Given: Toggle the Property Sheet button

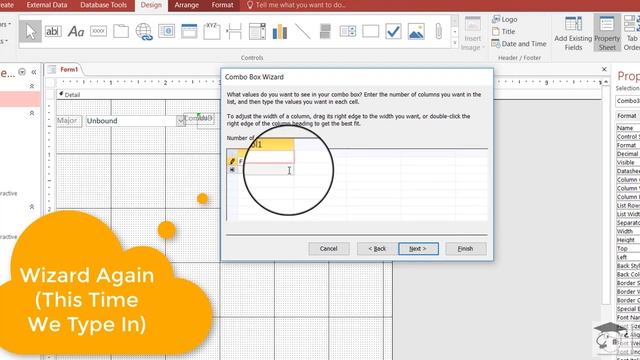Looking at the screenshot, I should point(607,34).
